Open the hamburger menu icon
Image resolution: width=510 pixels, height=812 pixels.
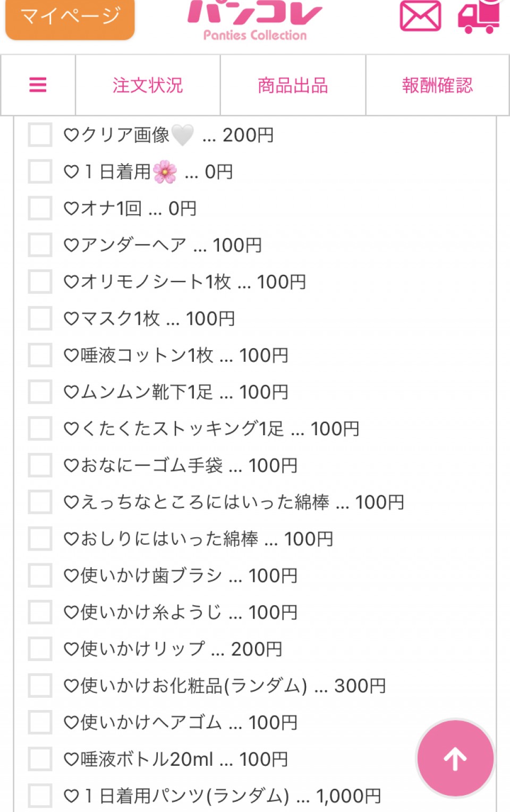pos(38,85)
